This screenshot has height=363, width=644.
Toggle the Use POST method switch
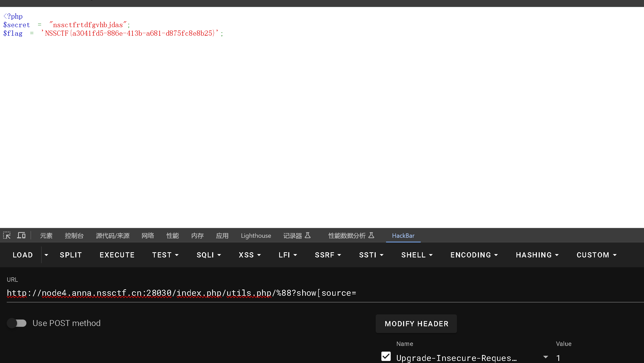pyautogui.click(x=17, y=323)
